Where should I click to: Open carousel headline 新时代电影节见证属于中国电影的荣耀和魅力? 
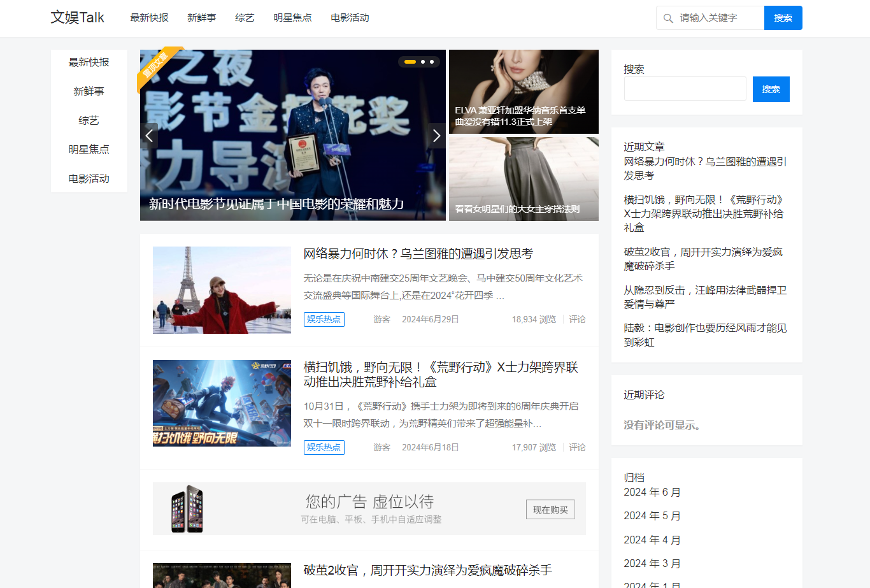pyautogui.click(x=276, y=204)
